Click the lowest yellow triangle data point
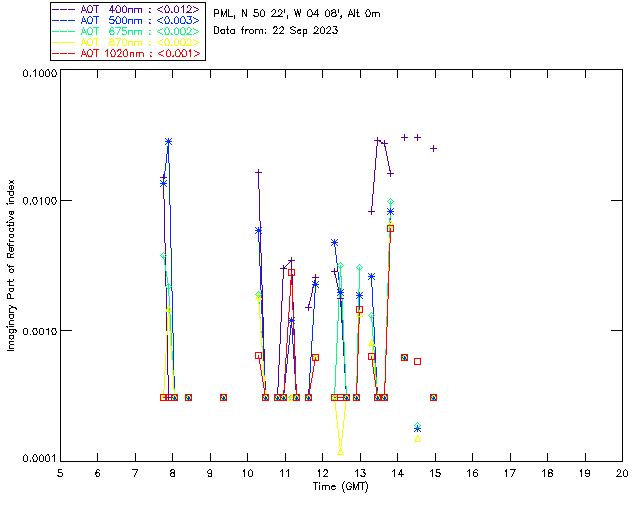 coord(341,452)
